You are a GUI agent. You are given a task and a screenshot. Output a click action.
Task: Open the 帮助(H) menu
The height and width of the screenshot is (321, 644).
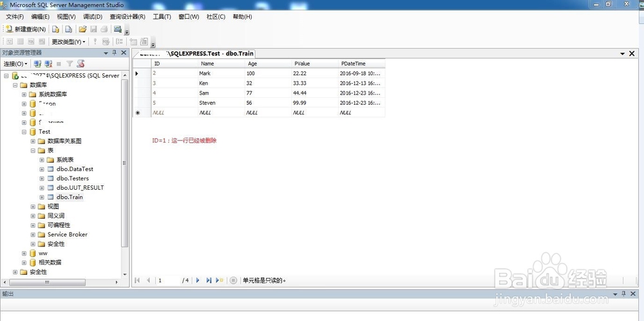242,17
